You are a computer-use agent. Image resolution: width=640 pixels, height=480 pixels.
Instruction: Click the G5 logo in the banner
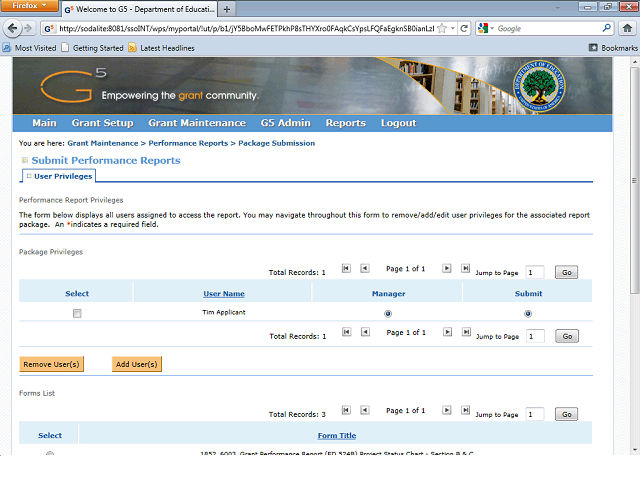[73, 85]
